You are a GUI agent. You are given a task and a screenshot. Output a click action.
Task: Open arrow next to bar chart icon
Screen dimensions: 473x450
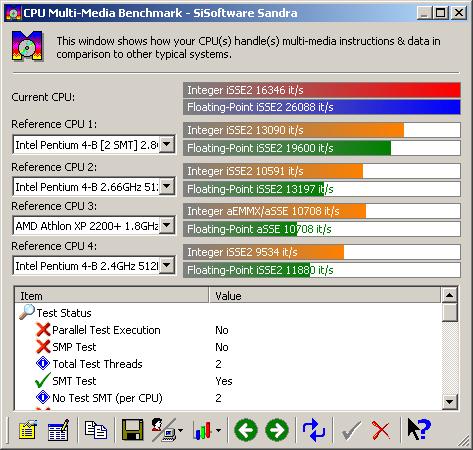pos(218,430)
